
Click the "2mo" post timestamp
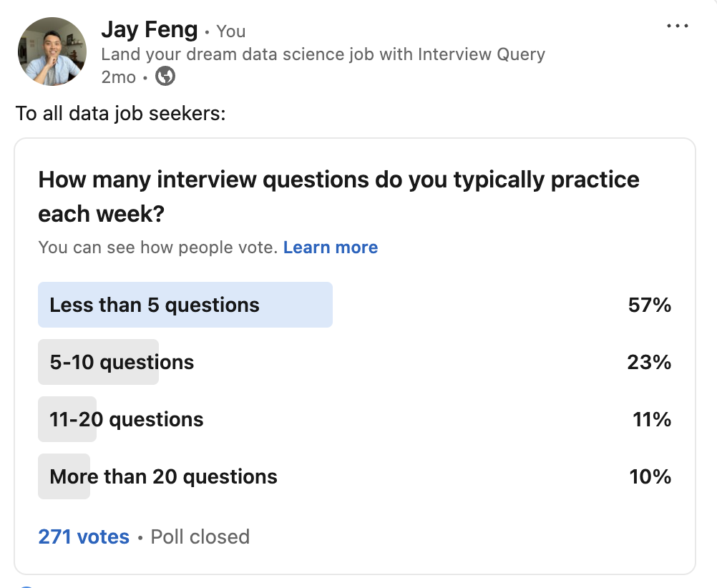tap(118, 77)
